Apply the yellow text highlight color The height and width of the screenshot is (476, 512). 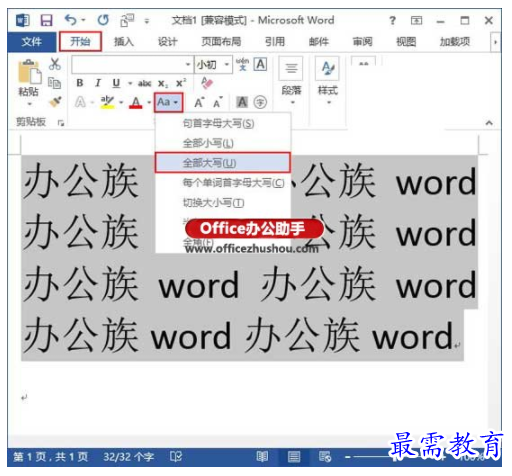click(x=107, y=102)
